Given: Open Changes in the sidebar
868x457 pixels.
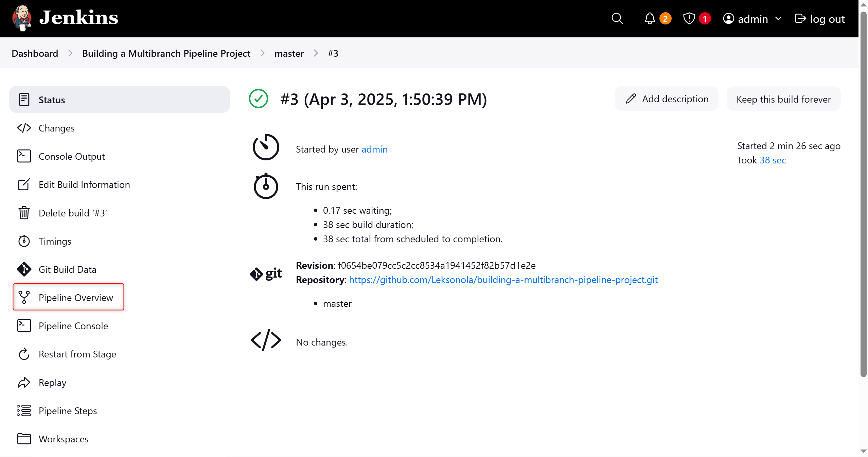Looking at the screenshot, I should 119,128.
